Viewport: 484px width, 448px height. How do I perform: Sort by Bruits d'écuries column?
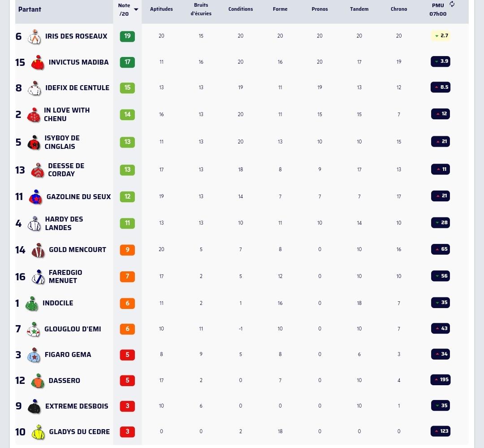pyautogui.click(x=201, y=9)
